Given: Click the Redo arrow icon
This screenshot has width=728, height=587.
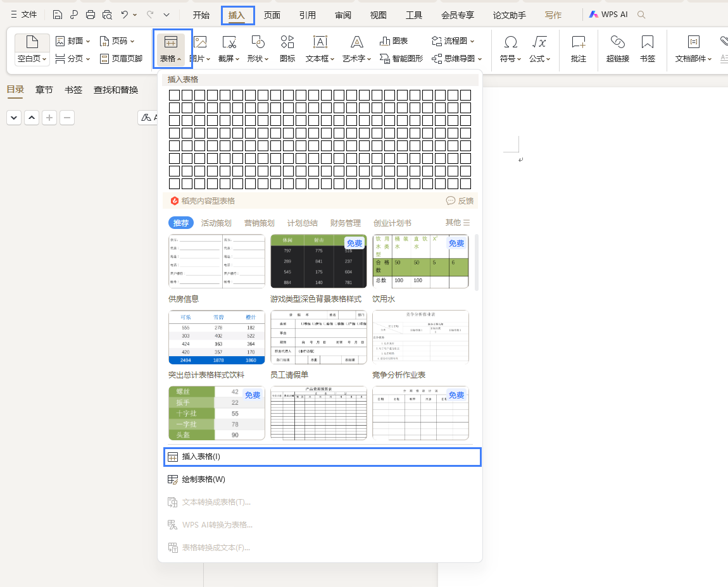Looking at the screenshot, I should pyautogui.click(x=150, y=15).
